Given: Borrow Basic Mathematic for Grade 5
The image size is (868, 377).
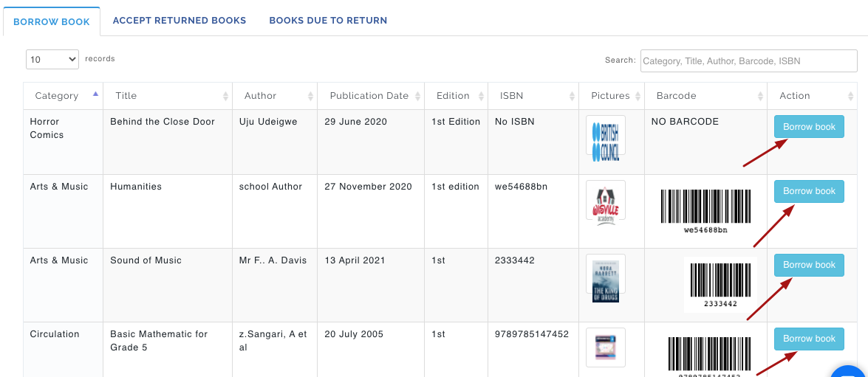Looking at the screenshot, I should (809, 339).
